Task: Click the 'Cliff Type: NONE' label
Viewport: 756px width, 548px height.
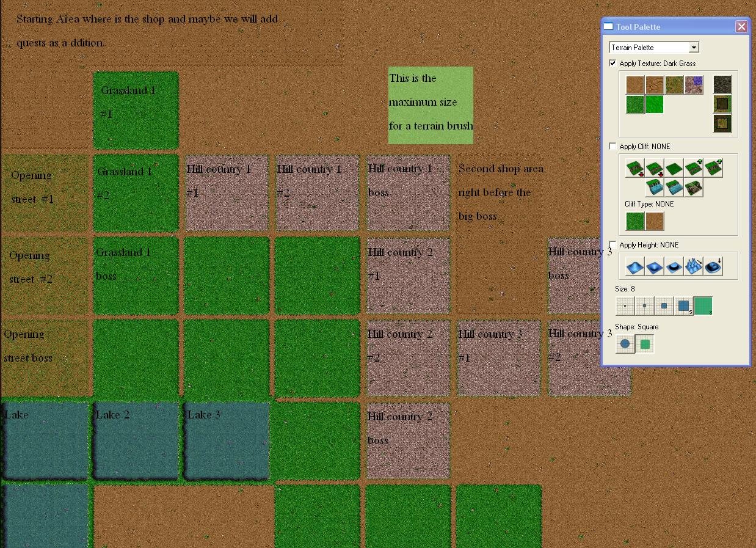Action: (x=649, y=204)
